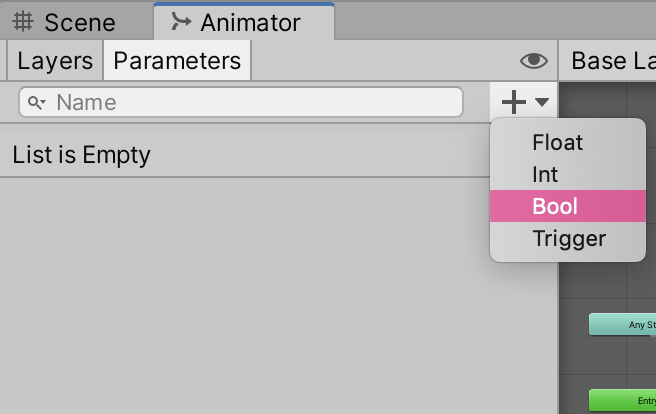
Task: Open the dropdown arrow beside the plus
Action: 542,102
